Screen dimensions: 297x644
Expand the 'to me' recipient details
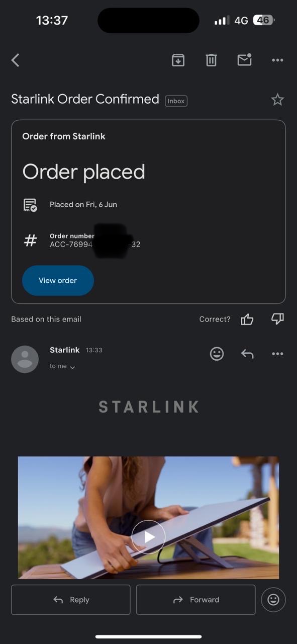click(62, 366)
